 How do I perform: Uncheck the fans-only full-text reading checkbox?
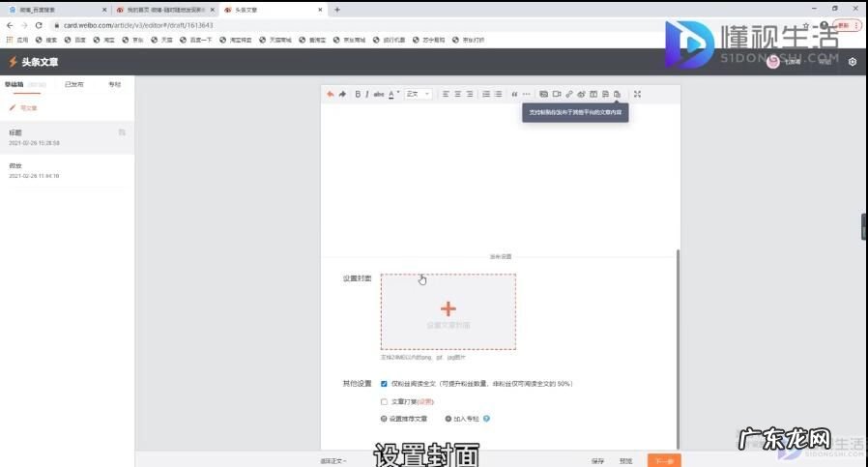(x=384, y=383)
